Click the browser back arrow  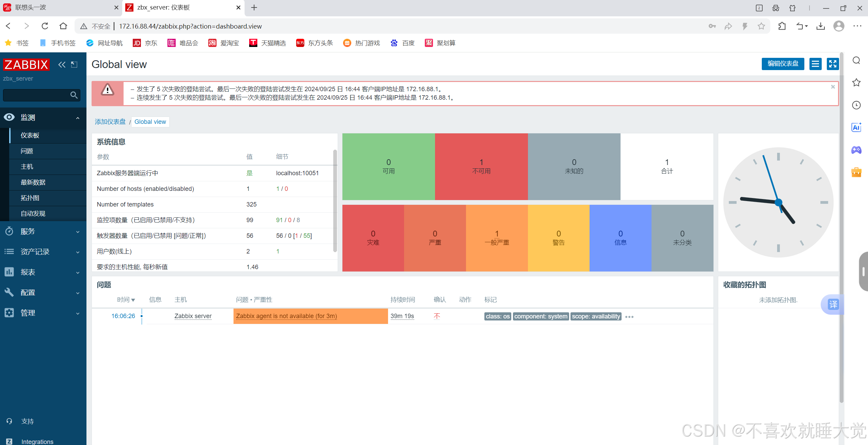pos(9,26)
